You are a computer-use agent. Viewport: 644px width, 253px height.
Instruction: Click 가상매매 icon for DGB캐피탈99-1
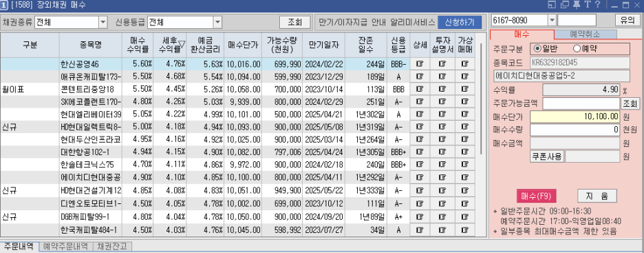465,216
